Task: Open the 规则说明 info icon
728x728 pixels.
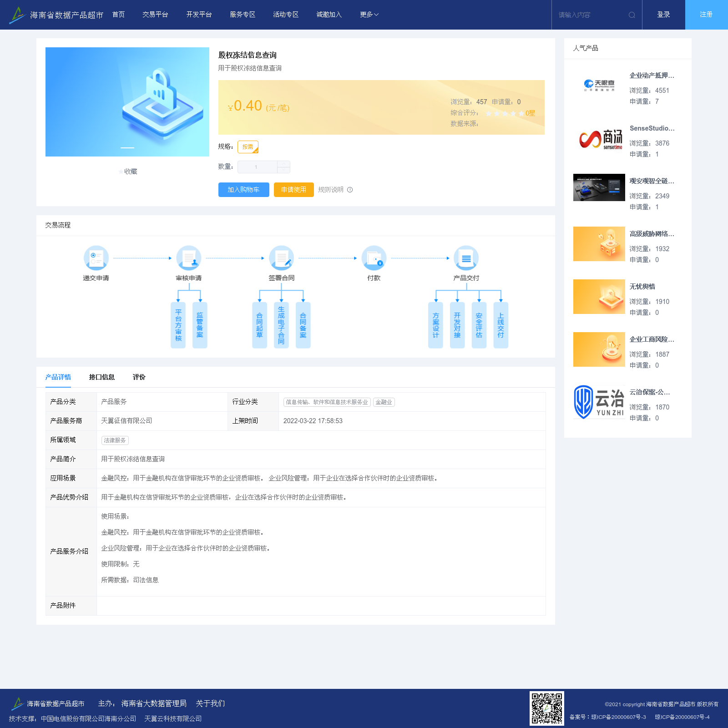Action: [350, 190]
